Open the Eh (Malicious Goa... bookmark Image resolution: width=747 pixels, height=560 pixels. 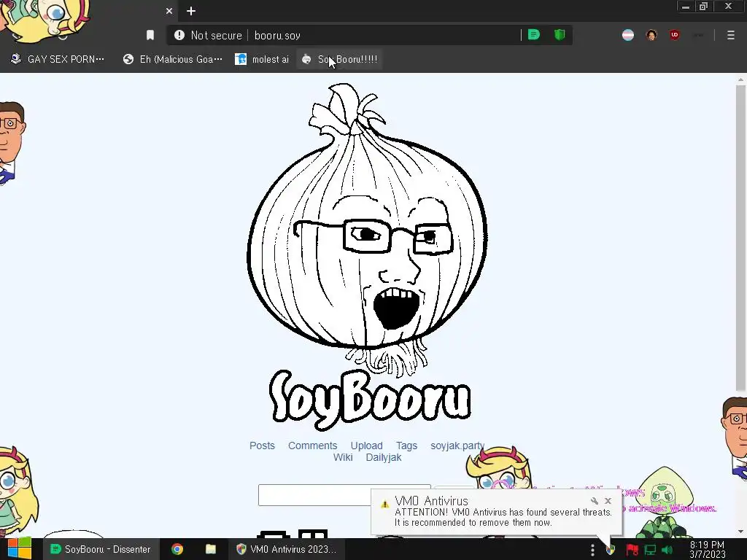[x=172, y=59]
